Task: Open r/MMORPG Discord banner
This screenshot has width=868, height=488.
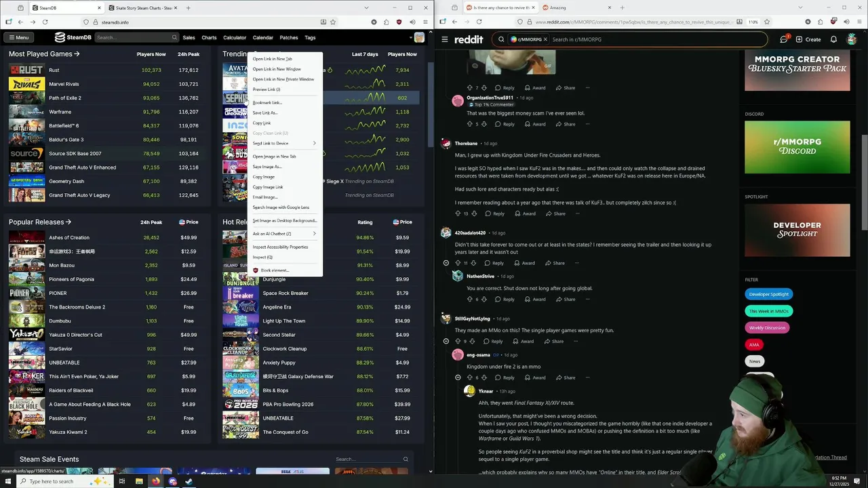Action: (x=797, y=146)
